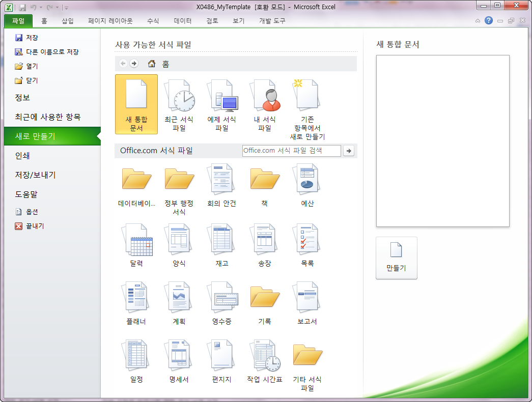Image resolution: width=532 pixels, height=402 pixels.
Task: Open the 계획 plan templates
Action: (179, 303)
